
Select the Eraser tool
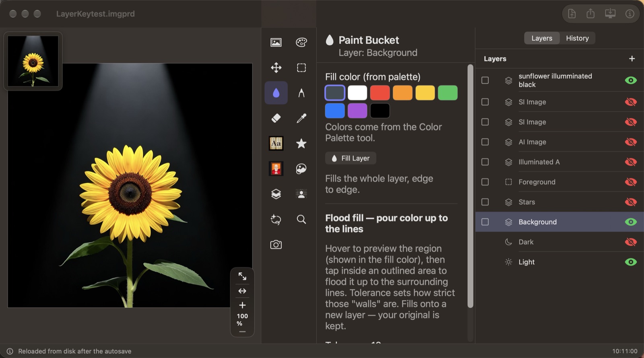click(x=276, y=118)
